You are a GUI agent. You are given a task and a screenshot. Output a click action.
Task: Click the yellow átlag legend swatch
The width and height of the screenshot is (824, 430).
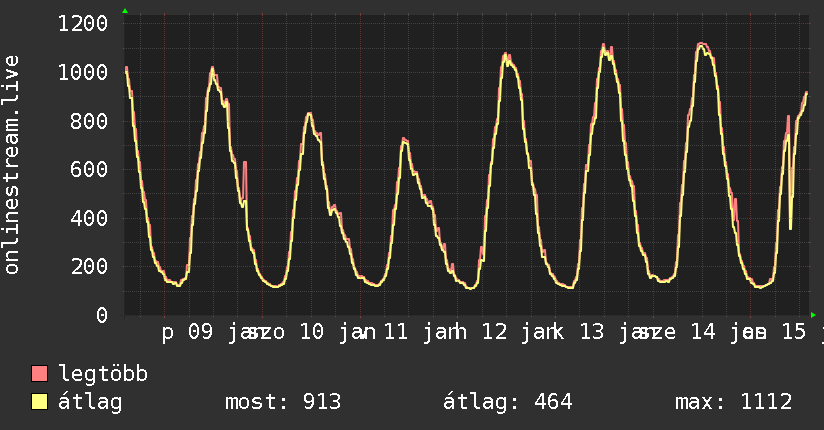(x=39, y=402)
